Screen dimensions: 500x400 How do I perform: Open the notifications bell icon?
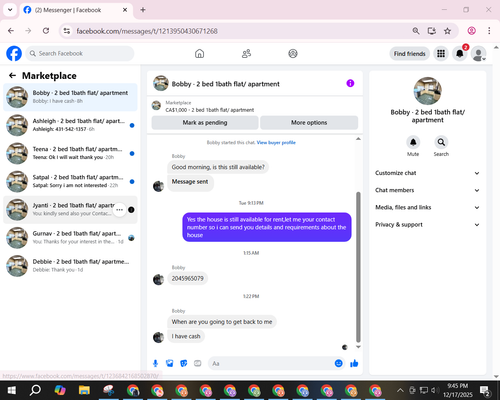point(460,53)
